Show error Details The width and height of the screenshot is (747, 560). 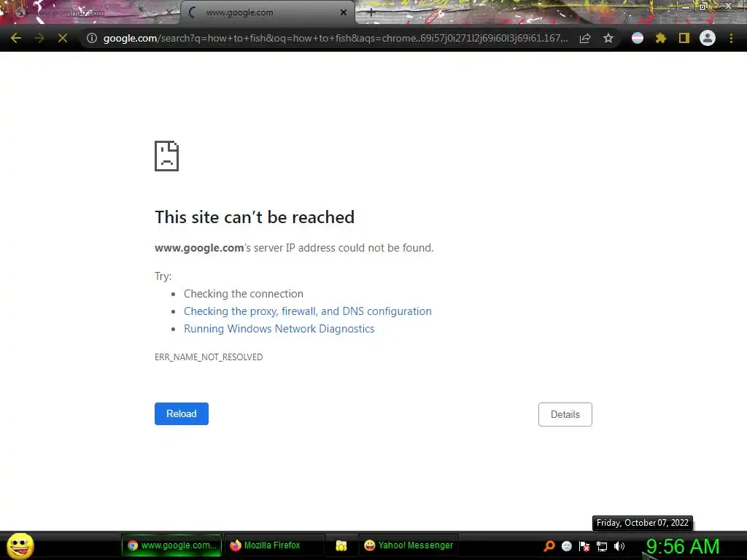coord(565,414)
